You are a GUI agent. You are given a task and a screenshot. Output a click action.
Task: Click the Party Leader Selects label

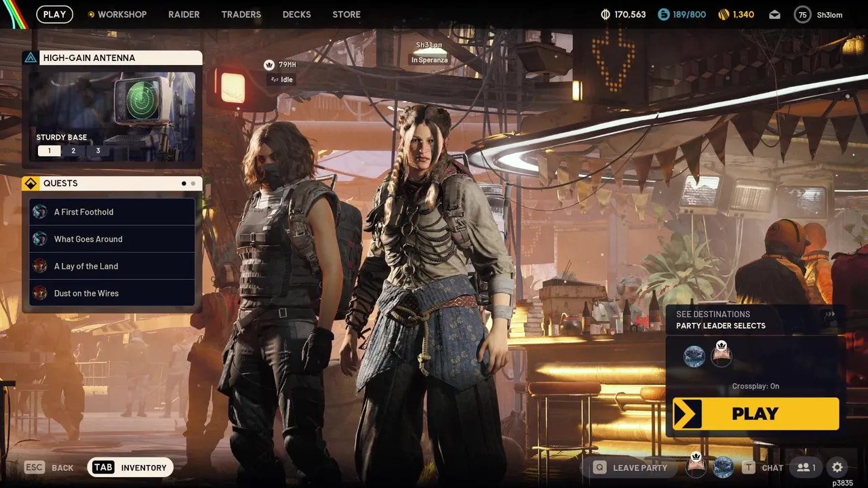(721, 326)
